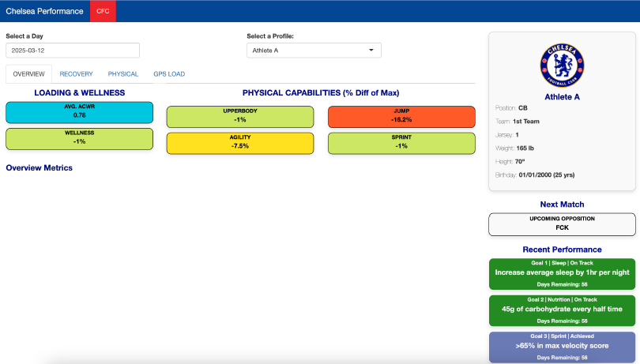Screen dimensions: 640x364
Task: Click the Team 1st Team text
Action: point(518,121)
